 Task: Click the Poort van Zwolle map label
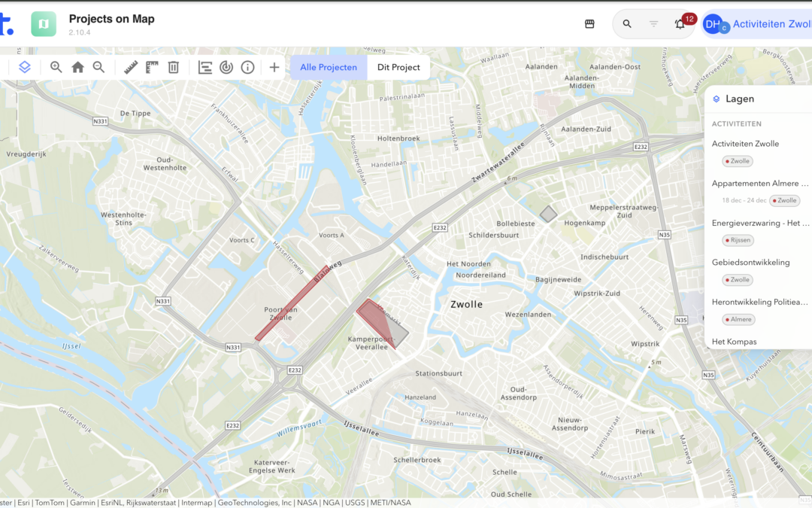point(280,314)
